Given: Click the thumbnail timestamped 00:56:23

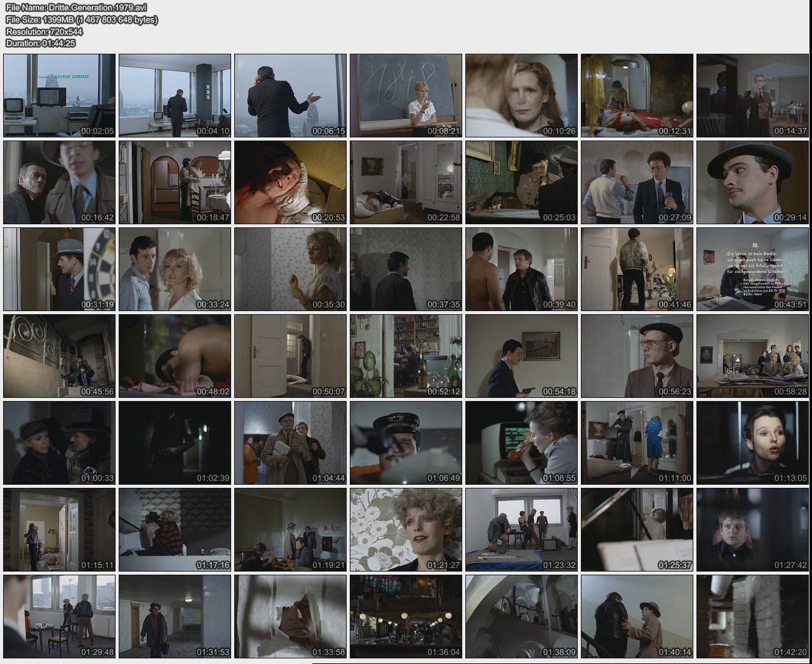Looking at the screenshot, I should 637,355.
